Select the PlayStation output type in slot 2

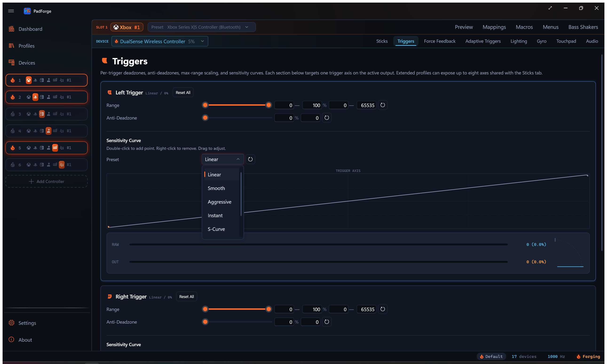35,97
